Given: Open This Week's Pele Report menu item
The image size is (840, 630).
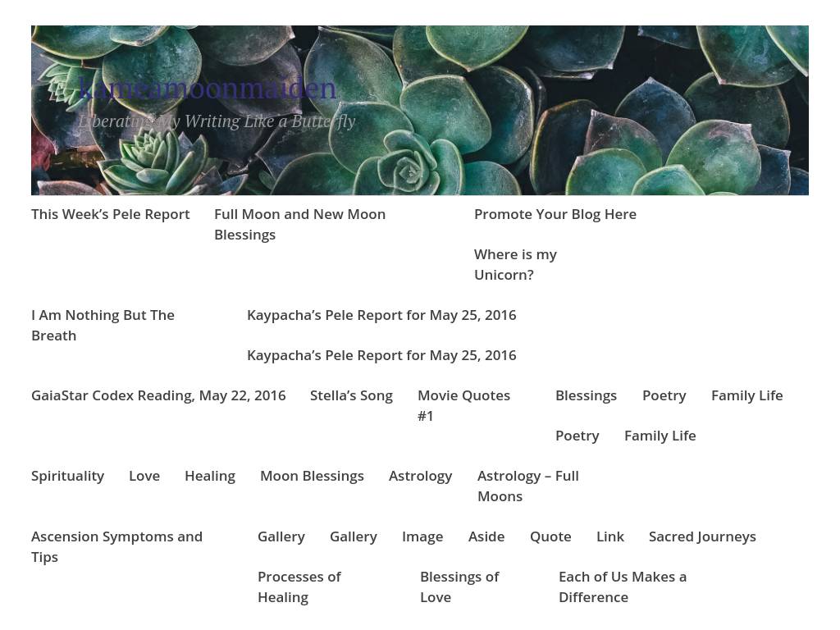Looking at the screenshot, I should [x=111, y=214].
